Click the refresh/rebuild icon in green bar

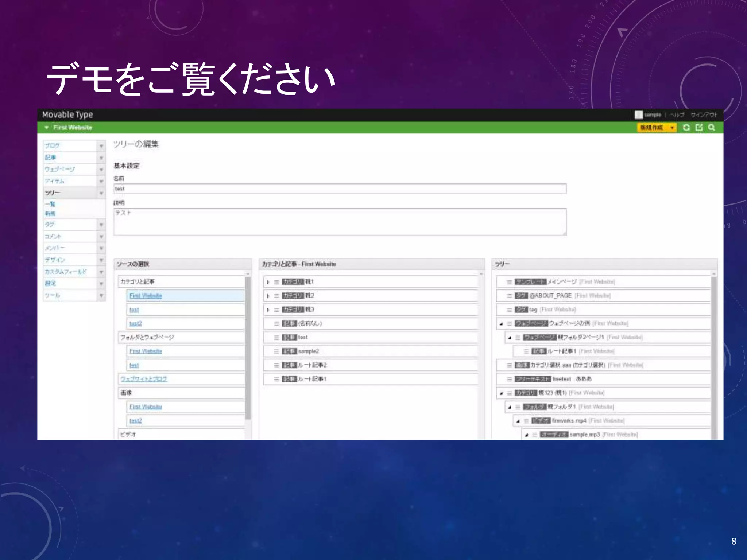(x=686, y=127)
